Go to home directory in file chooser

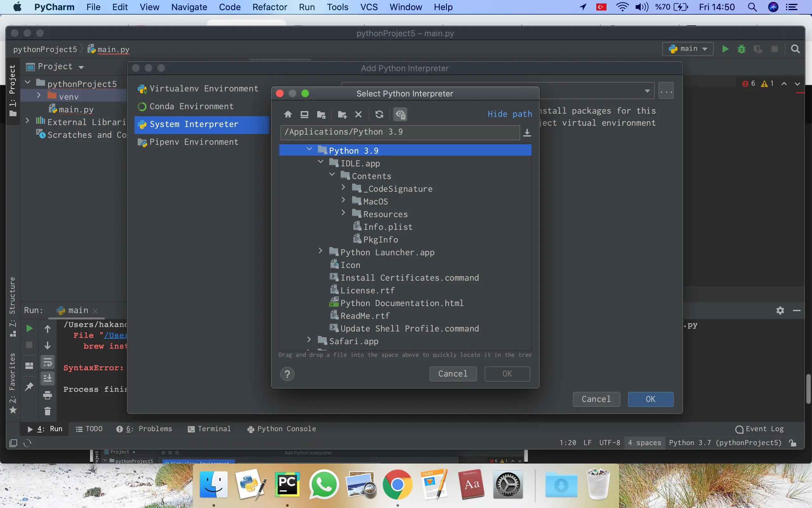tap(288, 115)
